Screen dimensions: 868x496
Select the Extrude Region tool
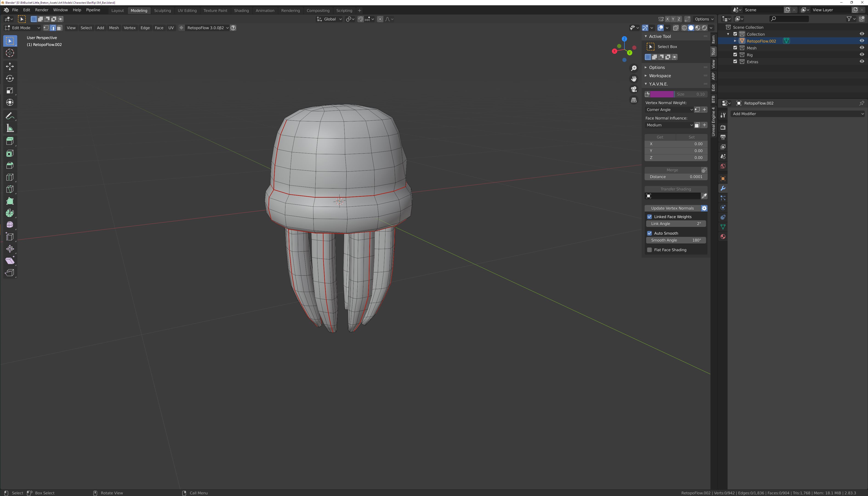[10, 141]
